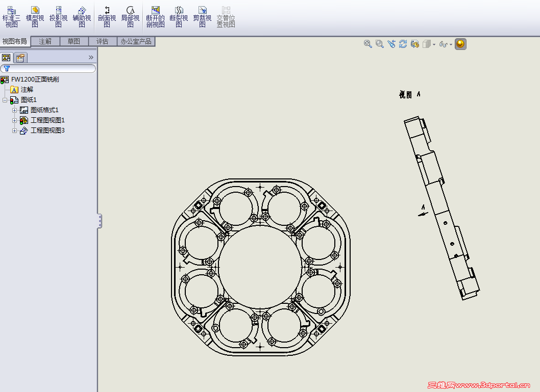Open the FeatureManager design tree tab icon
This screenshot has width=540, height=392.
tap(7, 58)
